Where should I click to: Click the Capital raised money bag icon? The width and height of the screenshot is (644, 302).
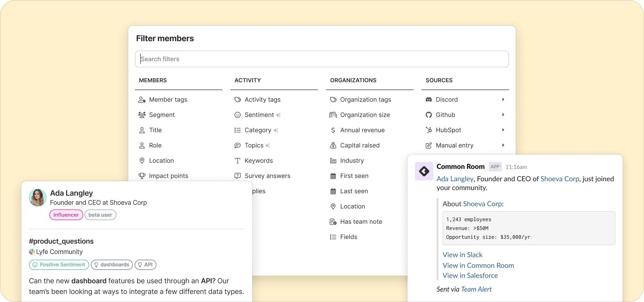(333, 145)
